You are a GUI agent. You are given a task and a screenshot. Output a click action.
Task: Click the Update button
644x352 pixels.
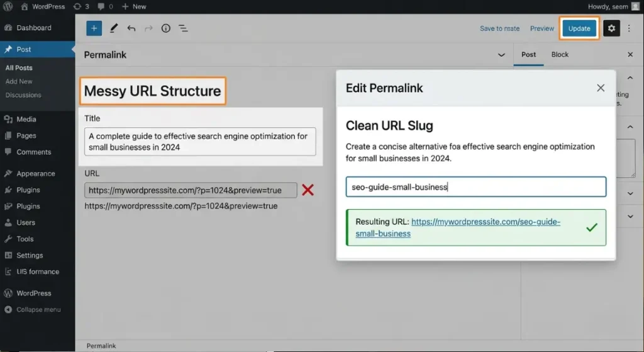(579, 28)
